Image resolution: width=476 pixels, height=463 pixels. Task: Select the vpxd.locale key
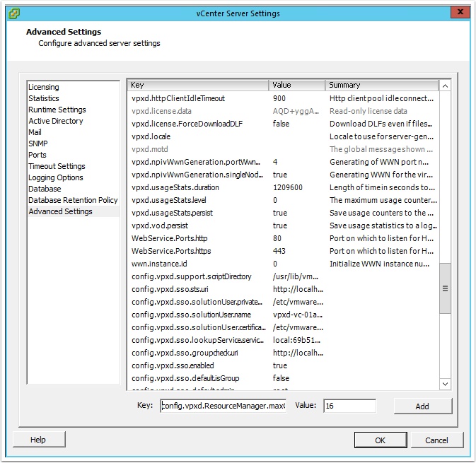coord(151,136)
